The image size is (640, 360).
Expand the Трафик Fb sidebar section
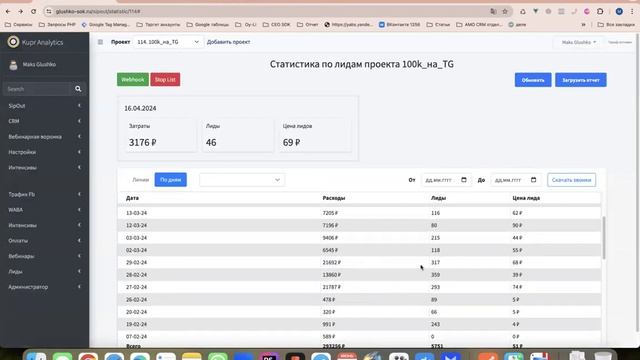44,194
